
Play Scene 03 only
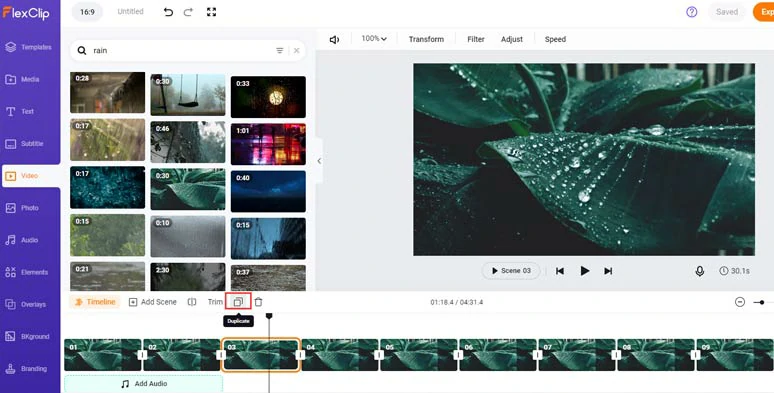pyautogui.click(x=511, y=271)
